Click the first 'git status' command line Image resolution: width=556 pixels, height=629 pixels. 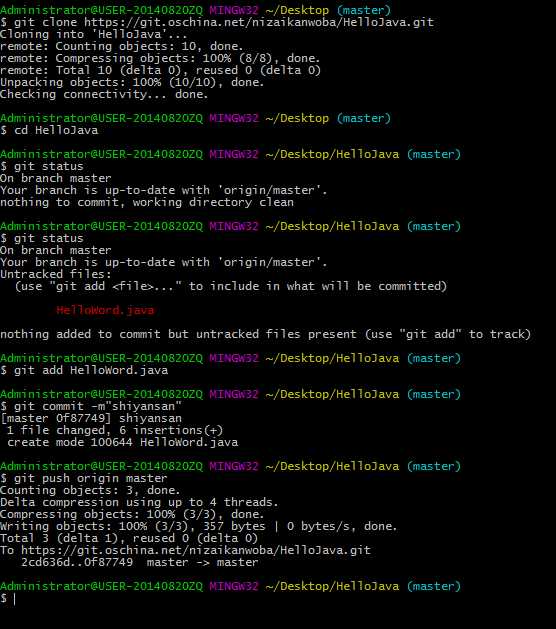(42, 166)
